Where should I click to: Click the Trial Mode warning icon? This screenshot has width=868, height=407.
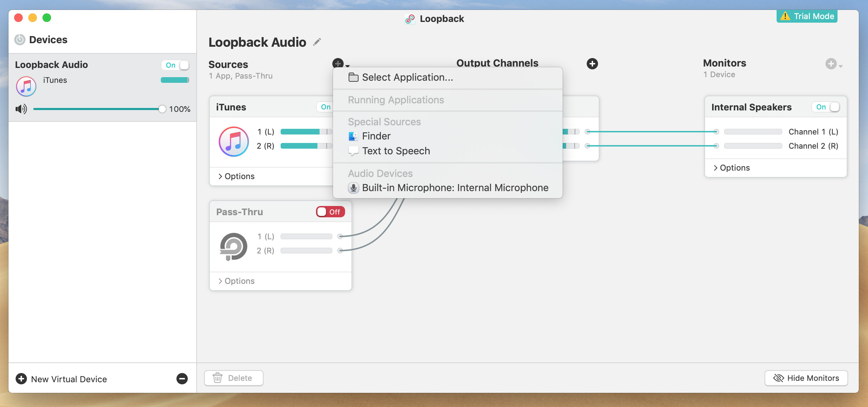(785, 16)
